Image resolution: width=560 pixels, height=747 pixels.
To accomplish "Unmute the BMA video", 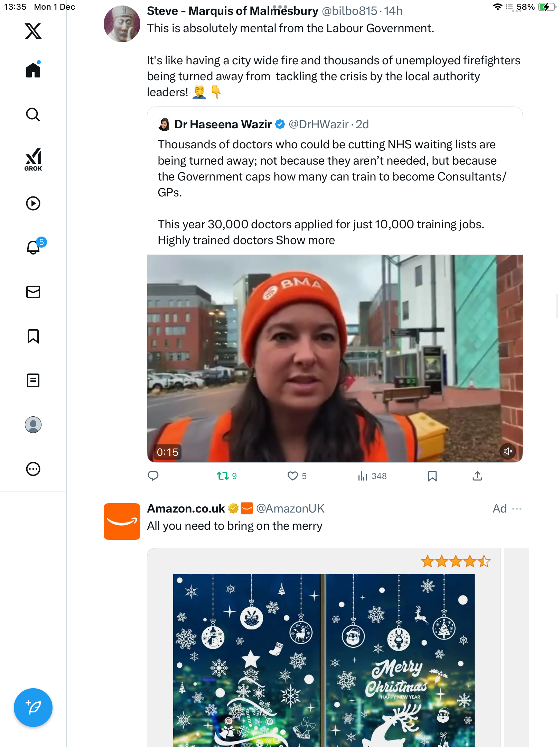I will point(507,451).
